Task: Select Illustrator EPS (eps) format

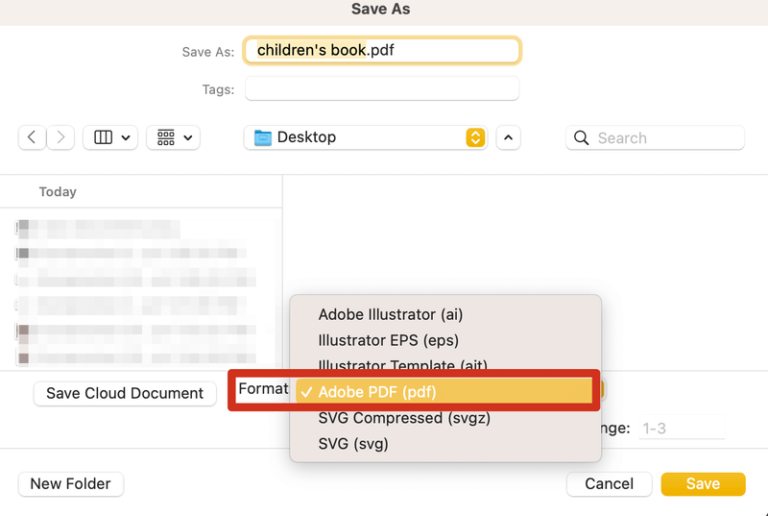Action: point(389,340)
